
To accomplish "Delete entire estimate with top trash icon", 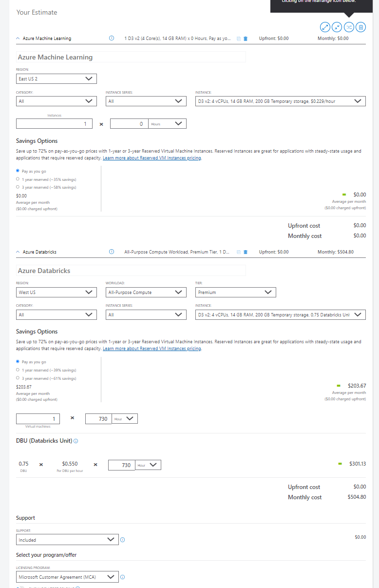I will (360, 27).
